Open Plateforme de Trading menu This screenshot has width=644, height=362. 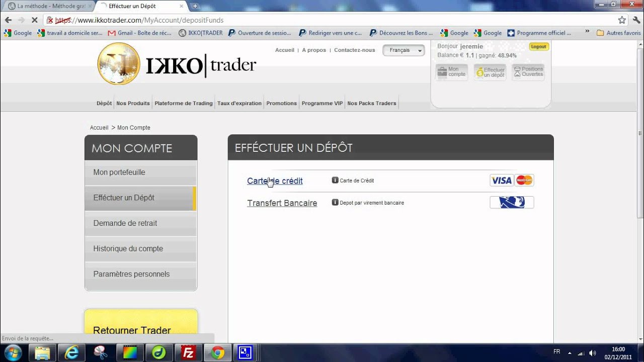pyautogui.click(x=184, y=103)
